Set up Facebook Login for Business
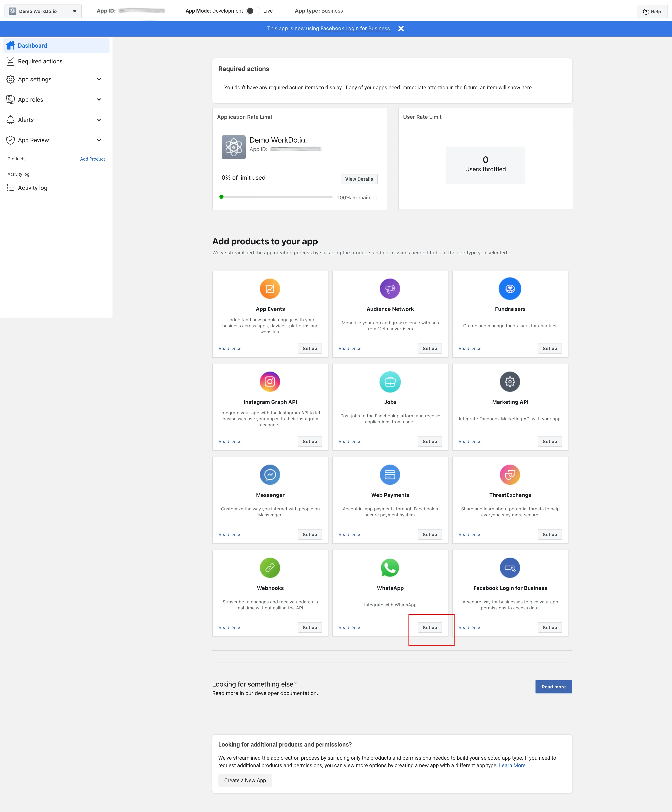 tap(550, 628)
